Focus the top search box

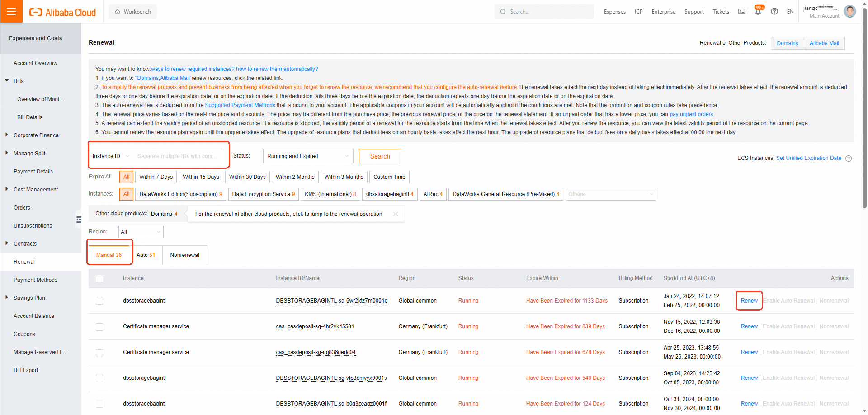(x=544, y=12)
